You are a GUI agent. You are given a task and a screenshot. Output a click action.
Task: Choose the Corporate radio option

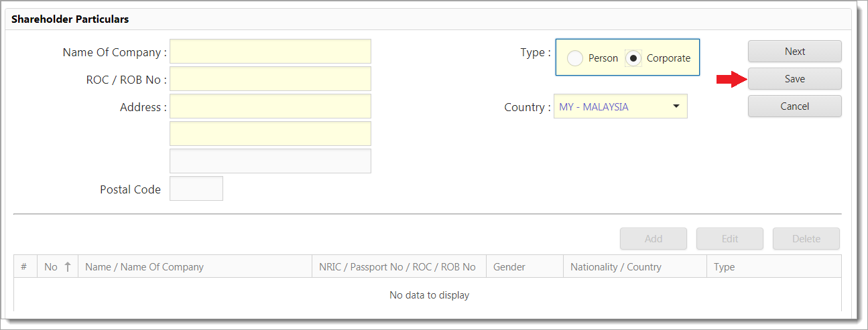tap(633, 58)
